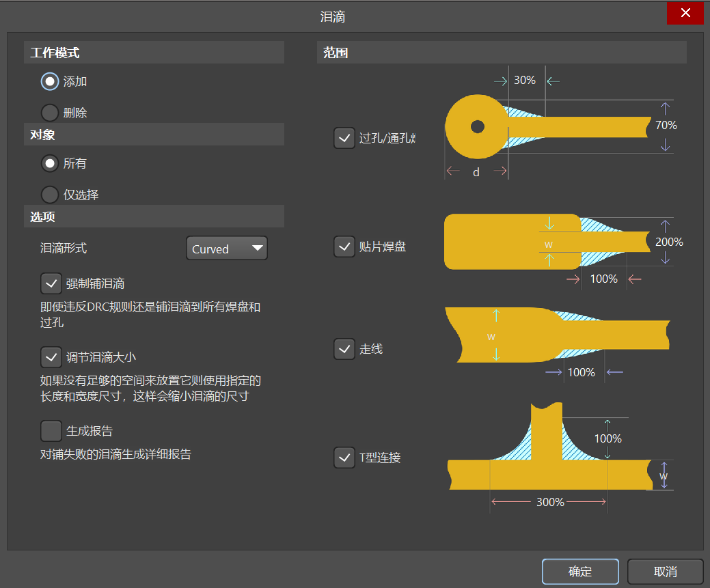Toggle the 强制铺泪滴 checkbox

(x=51, y=283)
